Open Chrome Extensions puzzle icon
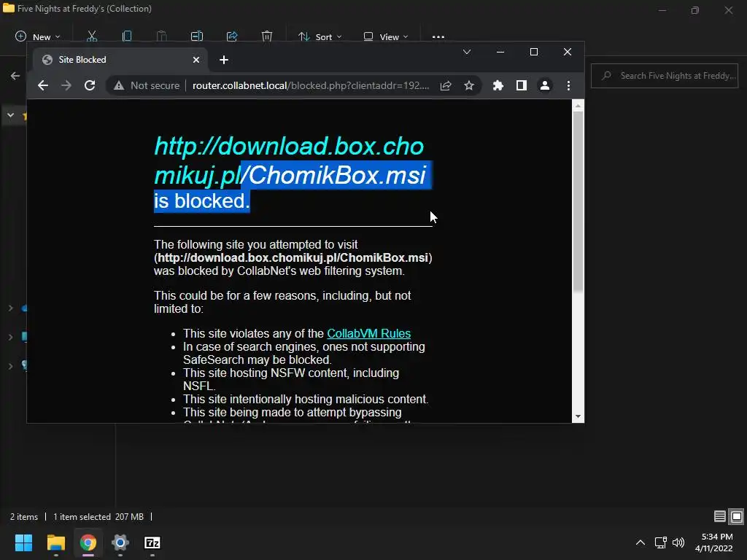 click(498, 86)
